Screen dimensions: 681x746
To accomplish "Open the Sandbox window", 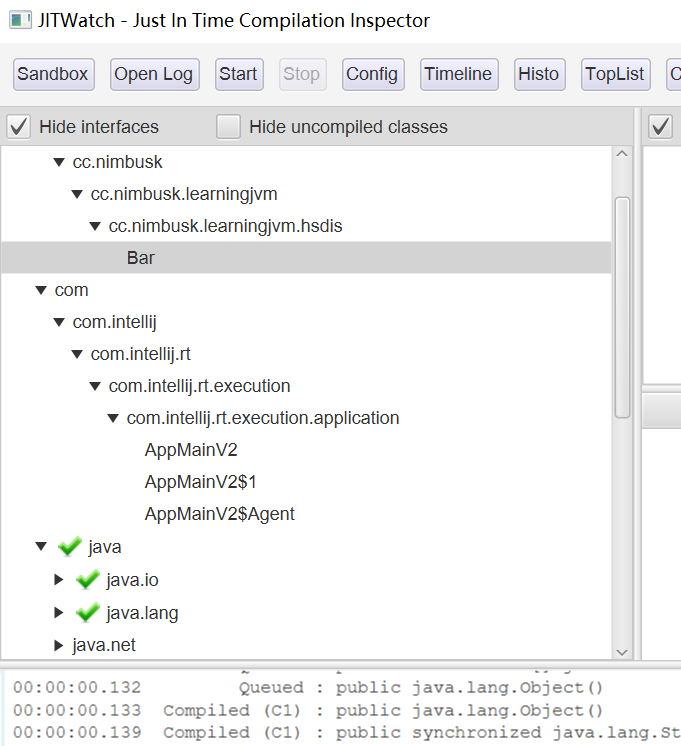I will point(53,74).
